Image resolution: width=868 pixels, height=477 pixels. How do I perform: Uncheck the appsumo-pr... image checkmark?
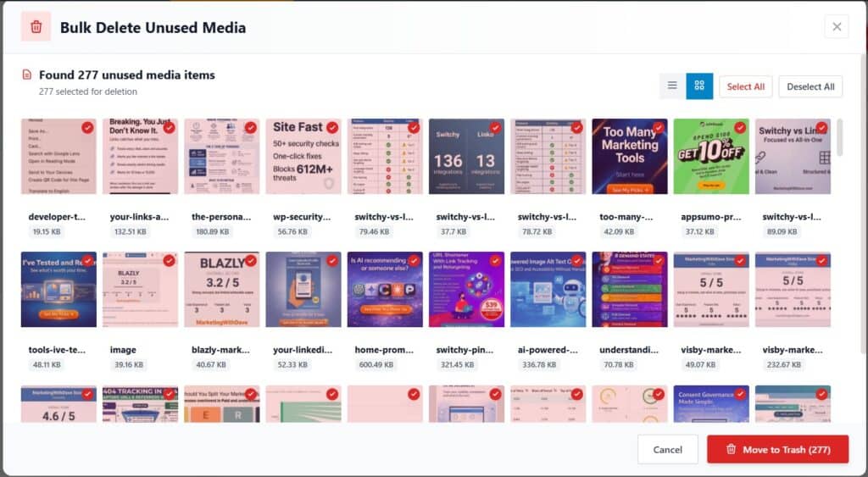click(740, 127)
